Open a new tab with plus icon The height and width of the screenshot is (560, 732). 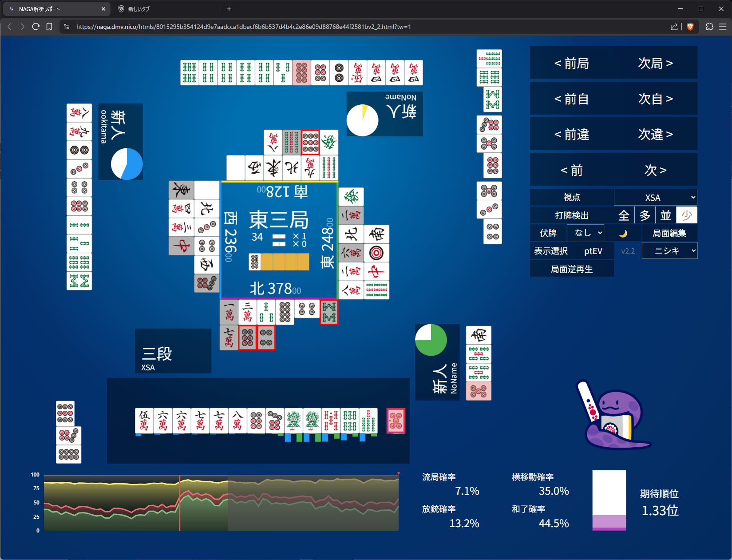pyautogui.click(x=229, y=9)
